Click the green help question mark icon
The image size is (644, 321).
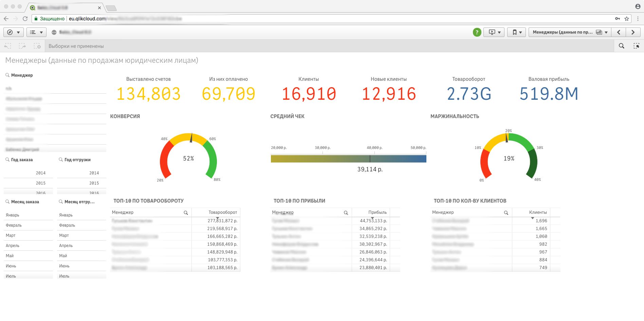click(477, 32)
